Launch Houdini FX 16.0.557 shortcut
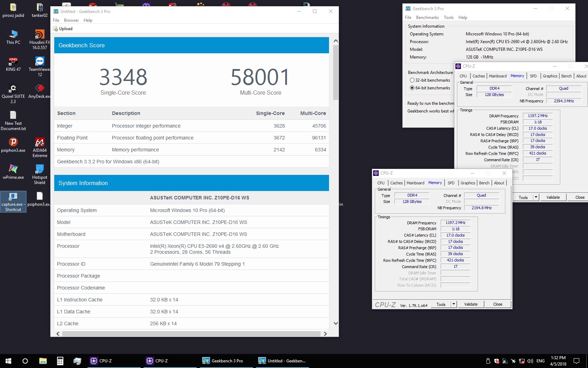The height and width of the screenshot is (368, 588). pos(40,40)
